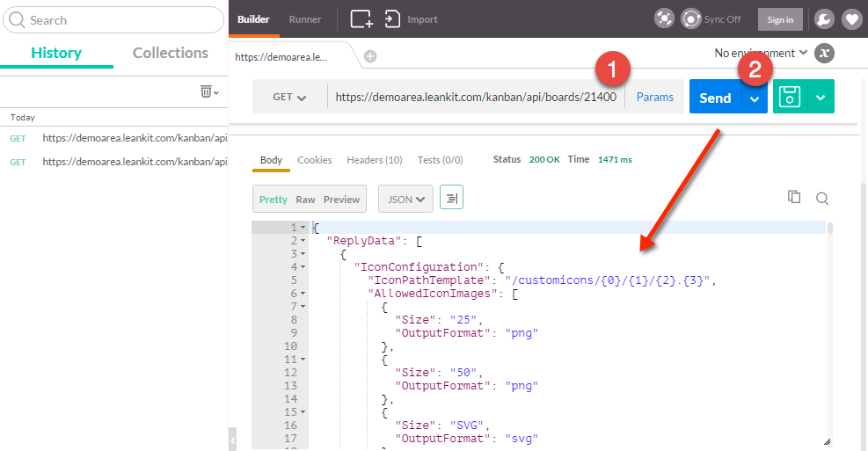Toggle the wrap lines icon
Viewport: 868px width, 451px height.
[451, 198]
